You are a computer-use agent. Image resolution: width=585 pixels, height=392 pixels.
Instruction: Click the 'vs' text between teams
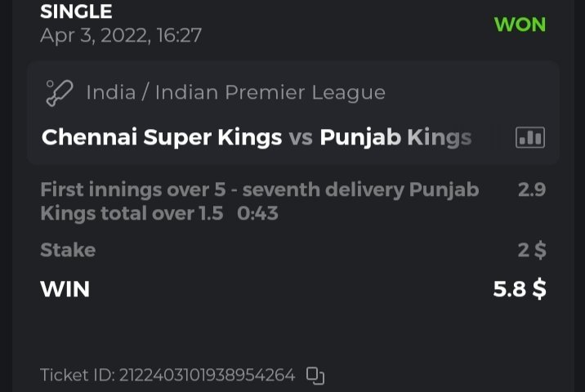coord(301,137)
